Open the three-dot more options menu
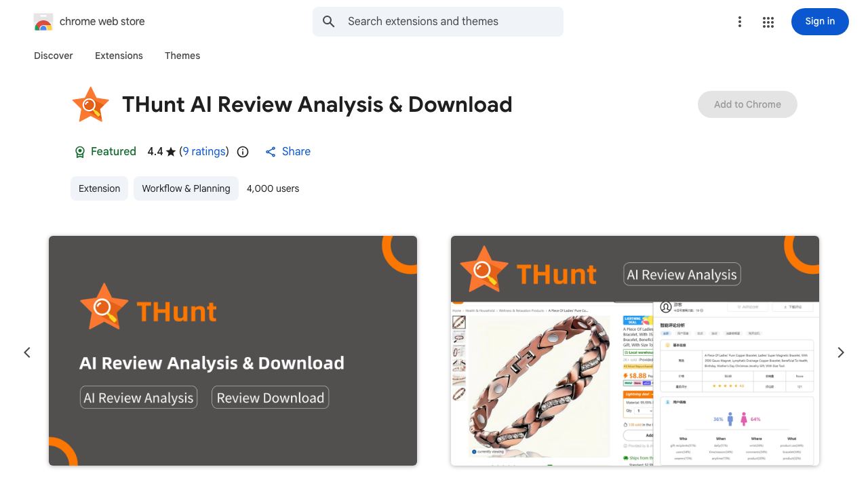 click(x=740, y=22)
